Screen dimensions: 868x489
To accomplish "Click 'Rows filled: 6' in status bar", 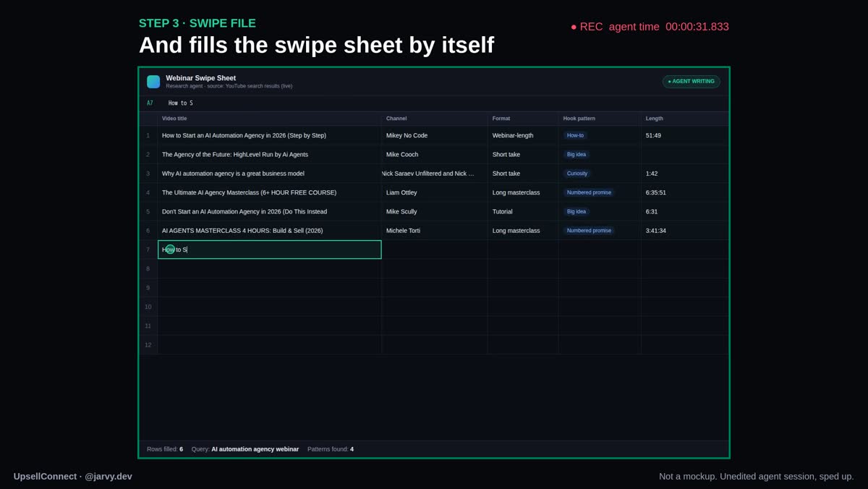I will click(165, 449).
